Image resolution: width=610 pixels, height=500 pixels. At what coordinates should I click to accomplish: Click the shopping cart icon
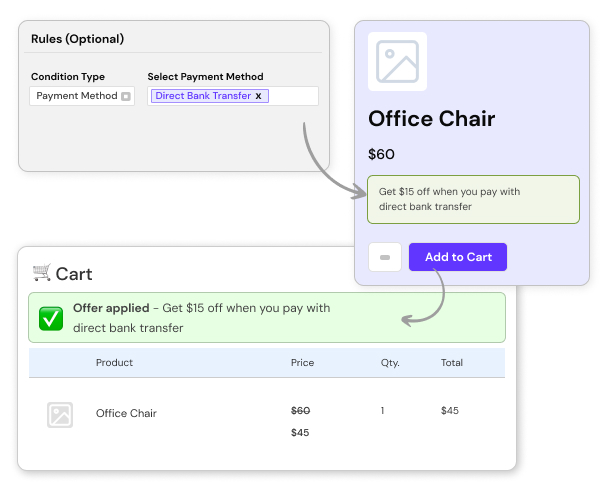click(x=41, y=272)
